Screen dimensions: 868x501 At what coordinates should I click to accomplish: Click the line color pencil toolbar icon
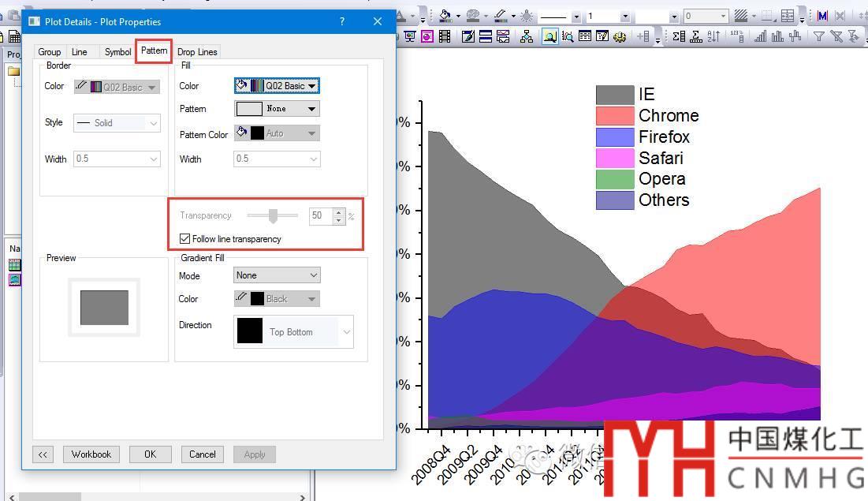499,16
